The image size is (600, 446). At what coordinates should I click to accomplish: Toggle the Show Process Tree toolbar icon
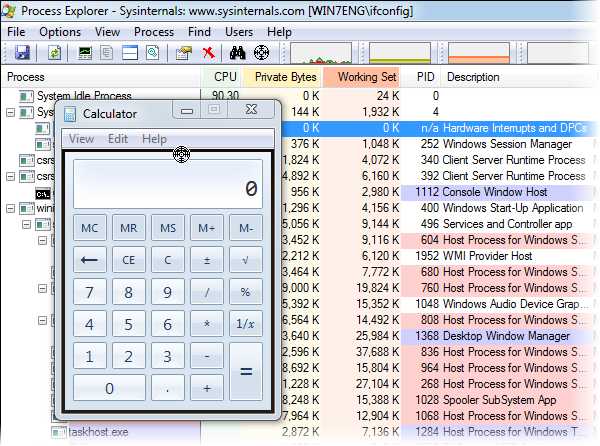pyautogui.click(x=107, y=52)
